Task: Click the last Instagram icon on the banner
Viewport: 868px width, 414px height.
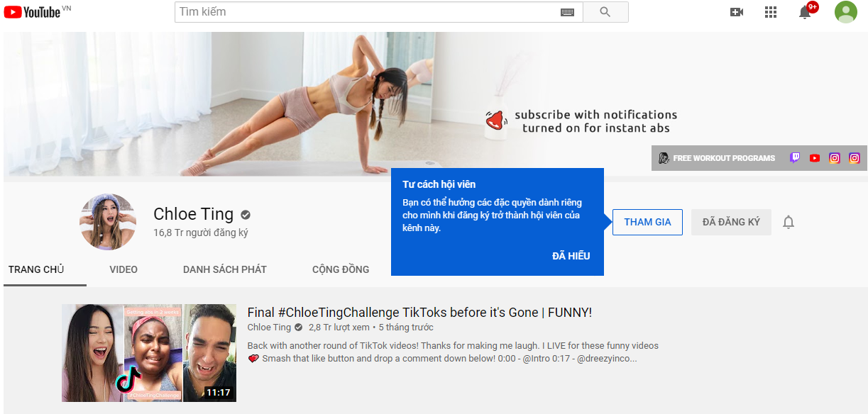Action: point(855,158)
